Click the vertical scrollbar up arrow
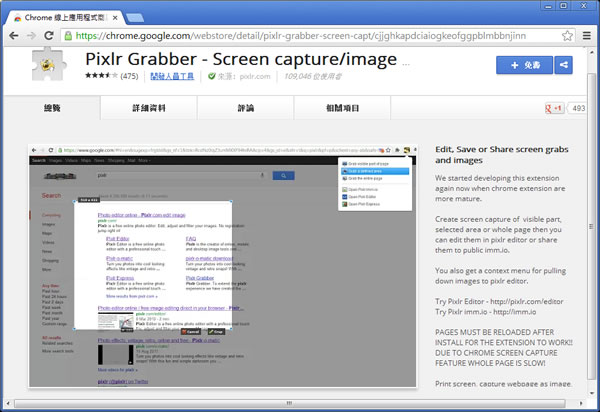Screen dimensions: 600x412 [592, 52]
